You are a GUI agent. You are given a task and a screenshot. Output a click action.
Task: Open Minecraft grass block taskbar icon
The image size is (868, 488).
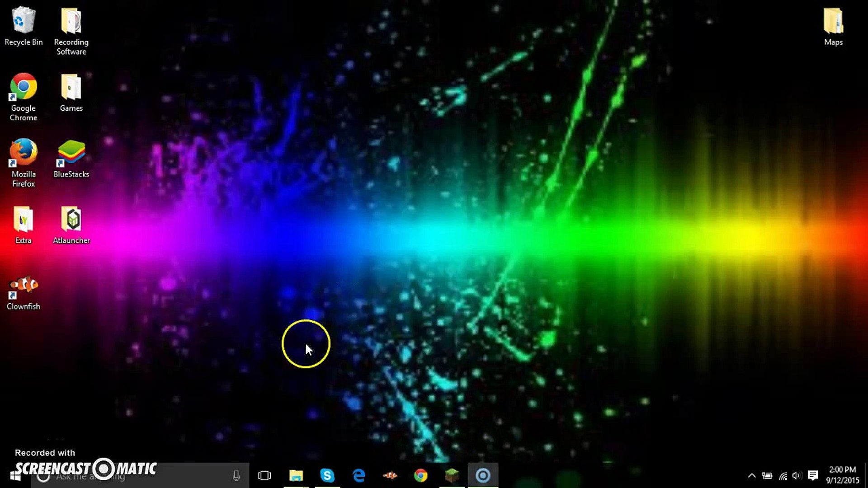tap(452, 475)
